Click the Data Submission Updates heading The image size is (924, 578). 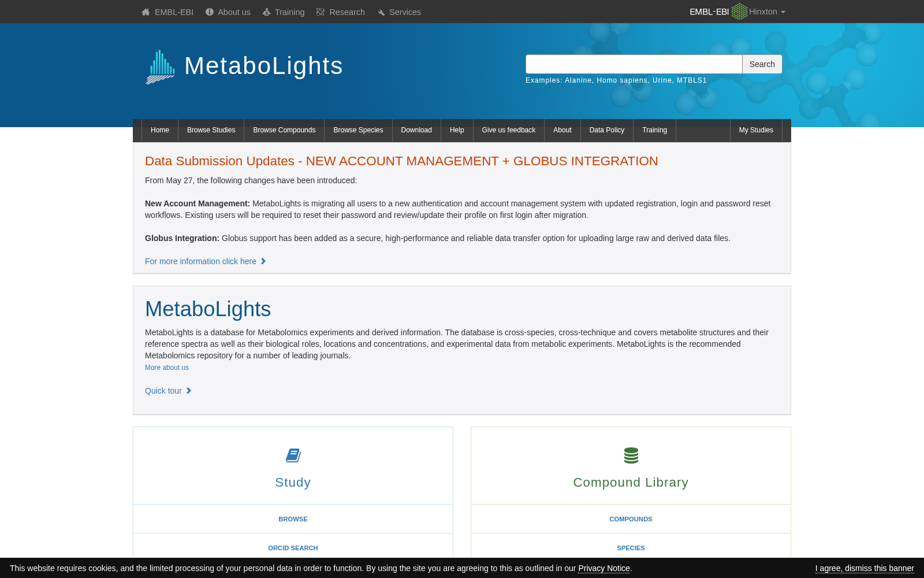click(x=401, y=161)
